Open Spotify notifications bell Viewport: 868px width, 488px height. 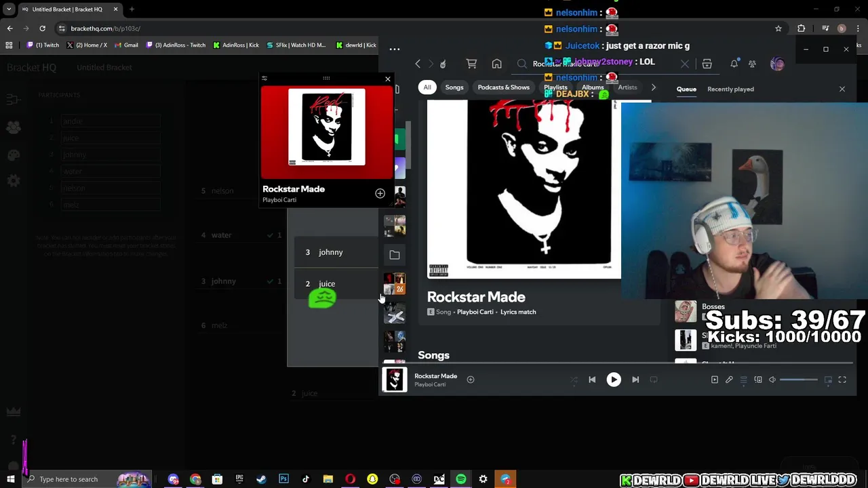coord(734,64)
